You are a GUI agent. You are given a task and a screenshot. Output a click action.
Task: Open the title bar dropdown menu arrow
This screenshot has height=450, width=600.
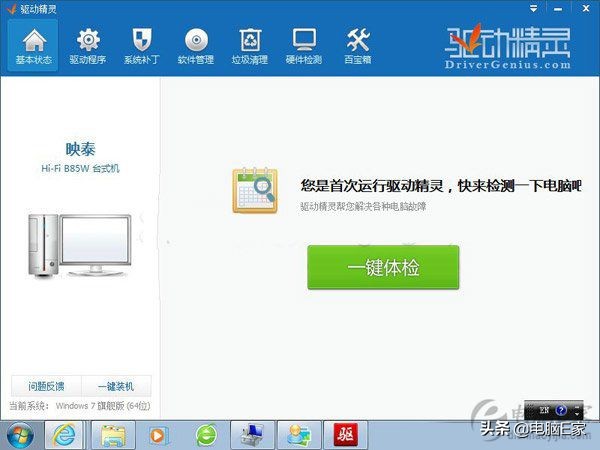(533, 8)
